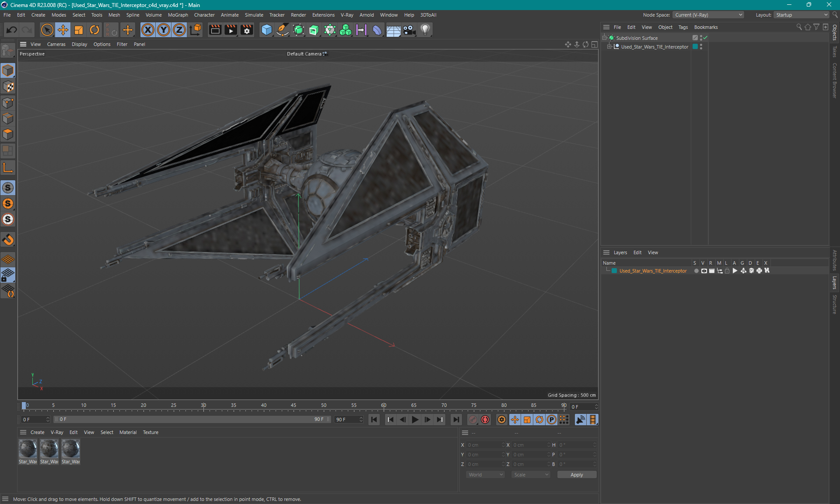Switch to Edges mode icon
840x504 pixels.
pos(8,119)
